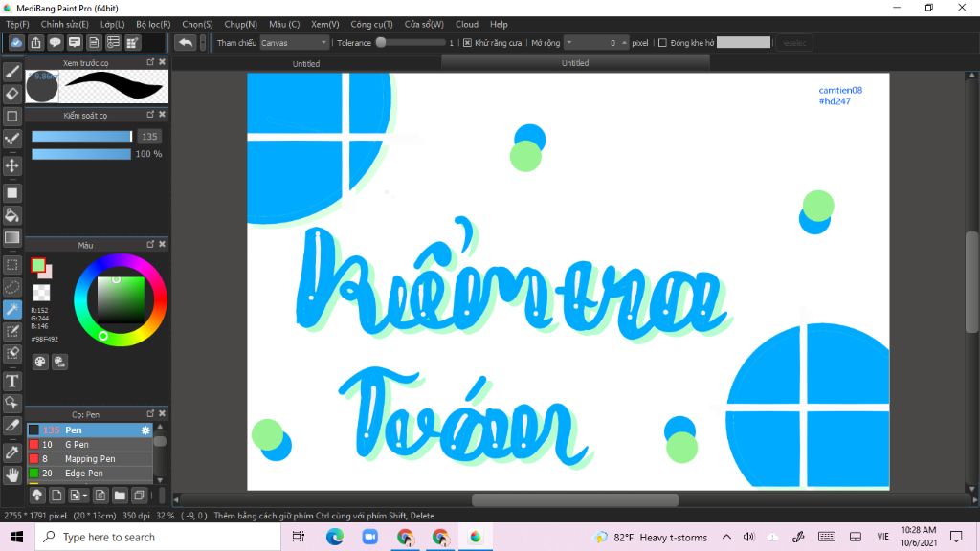Click the brush size value 135 field

click(x=149, y=136)
